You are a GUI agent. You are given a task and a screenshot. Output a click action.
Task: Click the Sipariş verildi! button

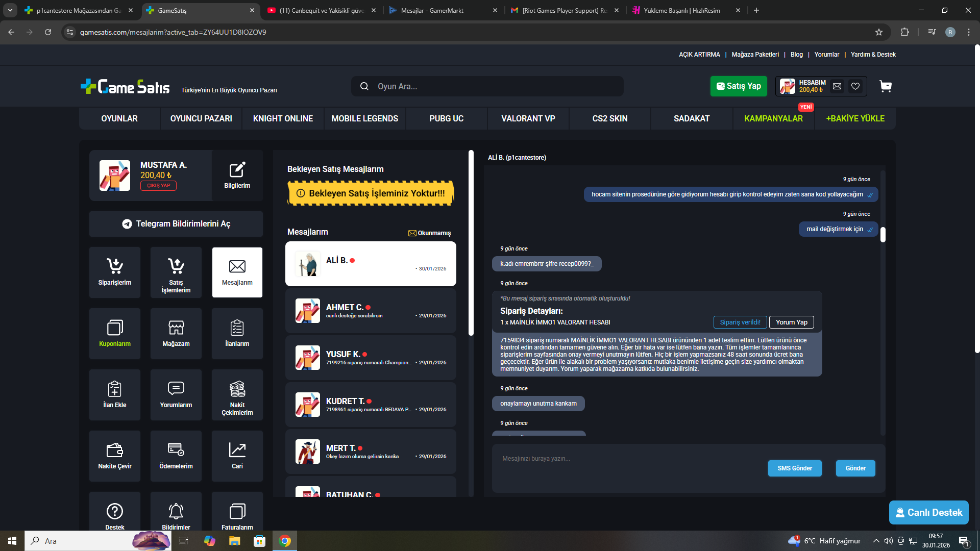(740, 322)
